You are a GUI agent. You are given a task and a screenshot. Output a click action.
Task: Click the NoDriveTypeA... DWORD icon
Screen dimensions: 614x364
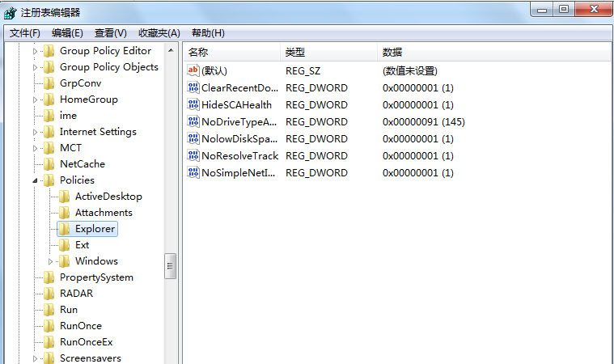click(193, 121)
